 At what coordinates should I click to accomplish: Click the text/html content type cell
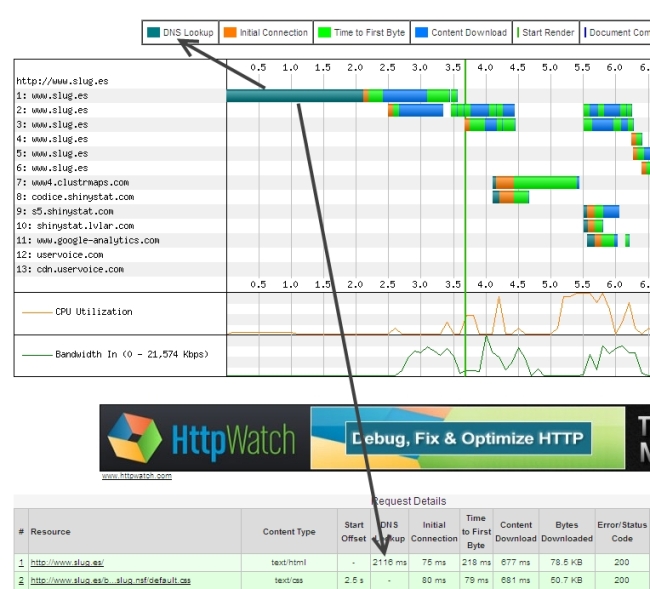click(x=289, y=562)
